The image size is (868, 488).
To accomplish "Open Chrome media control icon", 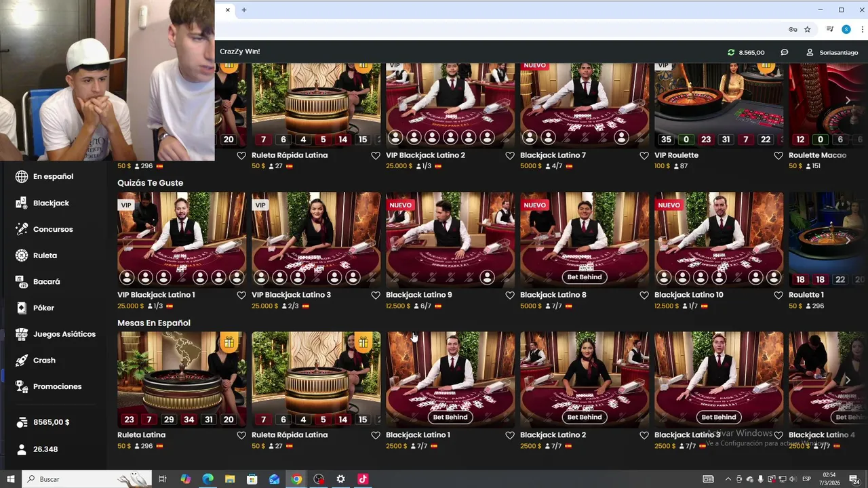I will [x=830, y=29].
